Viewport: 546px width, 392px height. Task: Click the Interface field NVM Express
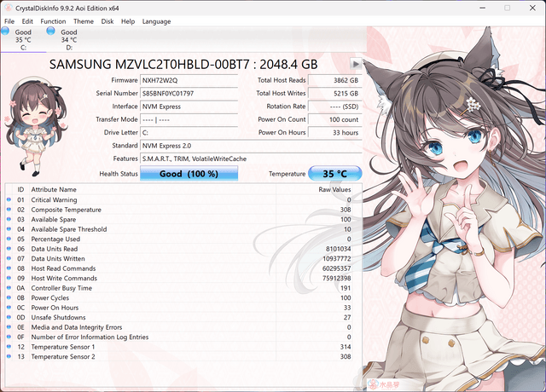(x=189, y=107)
